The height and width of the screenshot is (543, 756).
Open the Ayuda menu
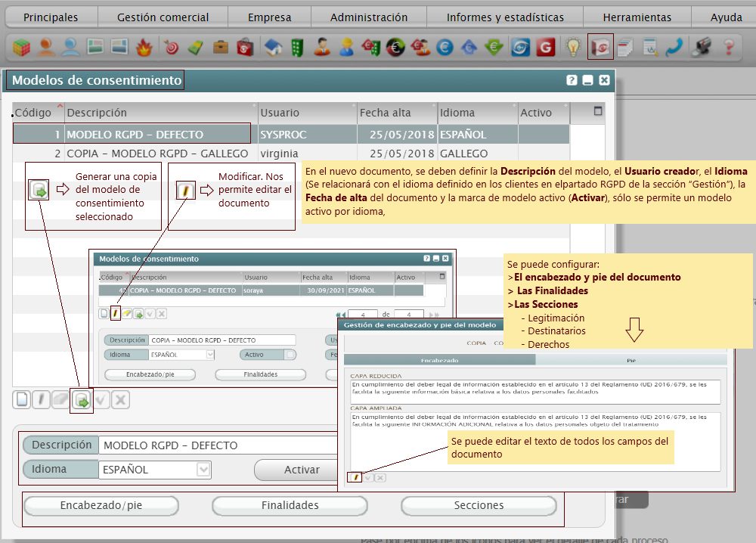click(726, 17)
